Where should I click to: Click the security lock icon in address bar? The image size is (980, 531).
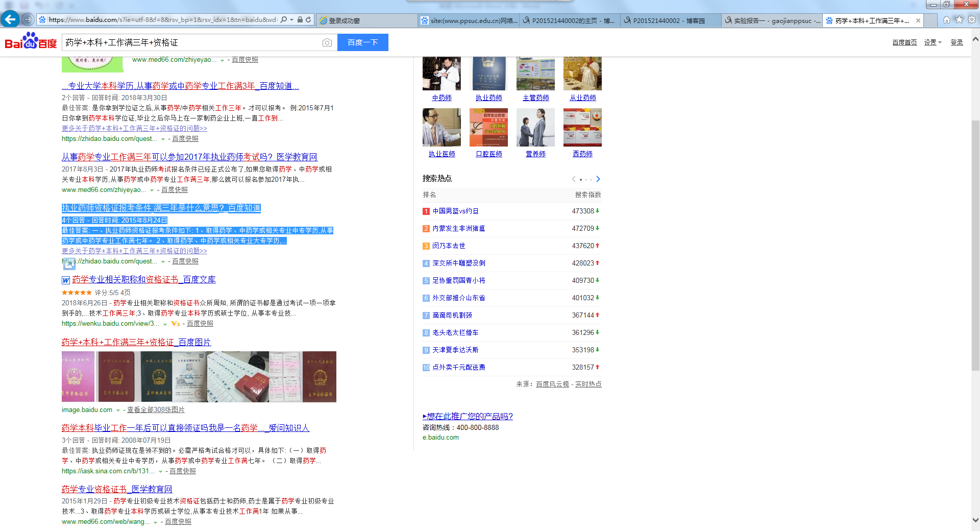click(300, 20)
